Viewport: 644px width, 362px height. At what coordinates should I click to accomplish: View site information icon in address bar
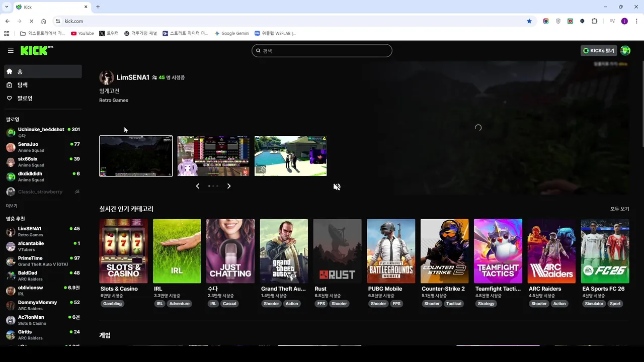point(58,21)
